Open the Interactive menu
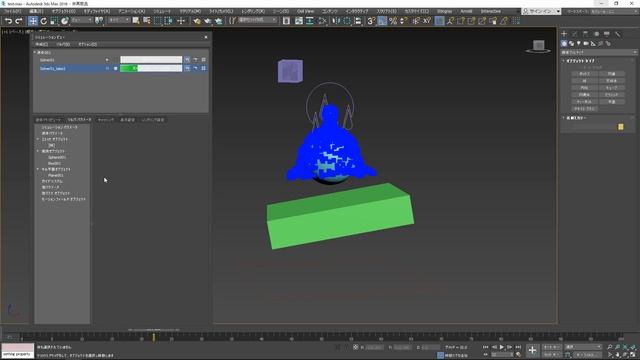Viewport: 640px width, 360px height. click(491, 11)
